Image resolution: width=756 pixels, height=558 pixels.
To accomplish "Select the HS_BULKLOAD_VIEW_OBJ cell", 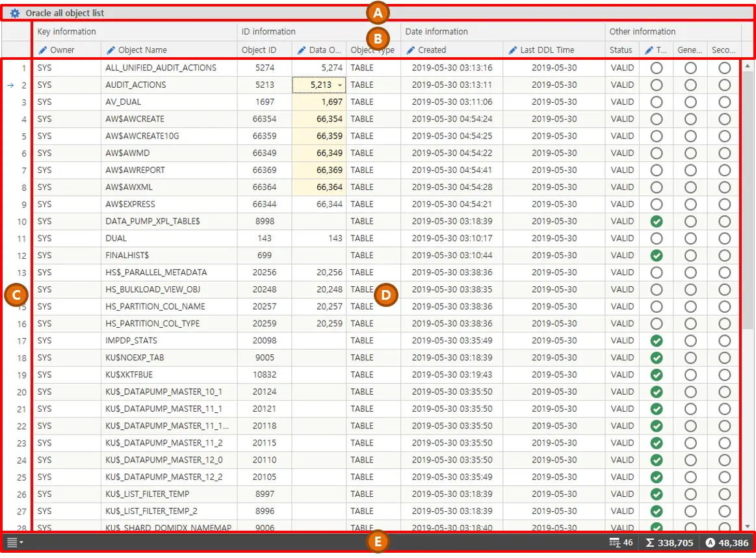I will coord(169,289).
